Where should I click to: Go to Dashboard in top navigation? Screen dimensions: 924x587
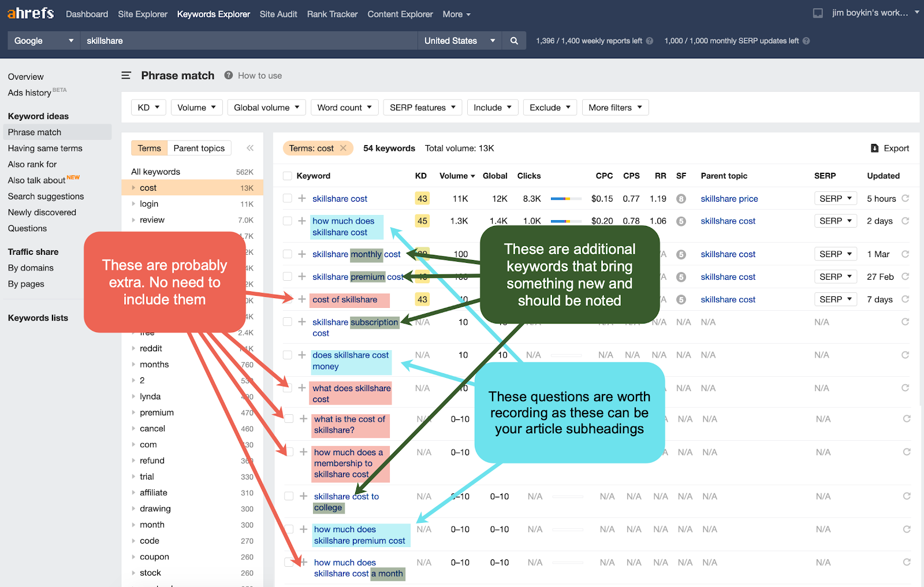click(x=87, y=14)
